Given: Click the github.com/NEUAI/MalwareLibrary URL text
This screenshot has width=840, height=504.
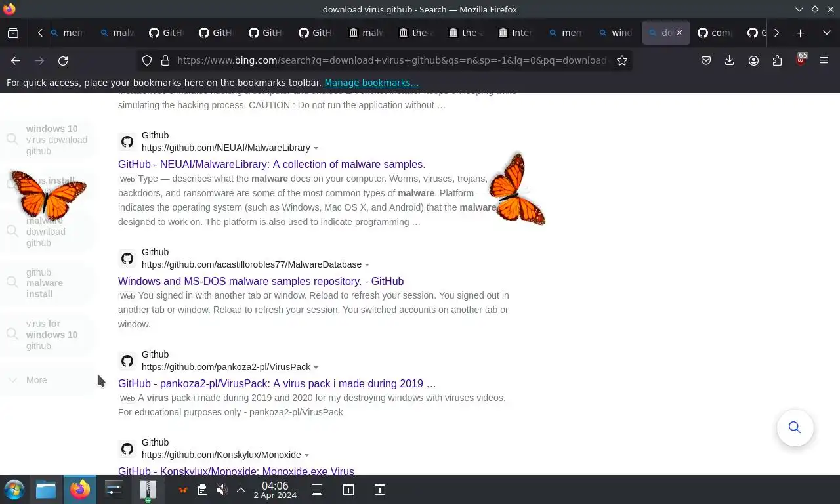Looking at the screenshot, I should click(x=226, y=148).
